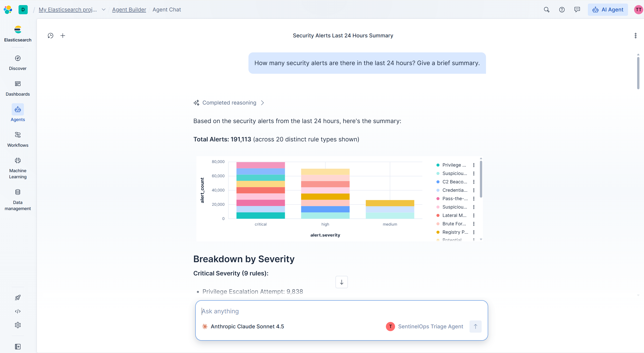Open developer tools code icon
The height and width of the screenshot is (353, 644).
(x=18, y=311)
